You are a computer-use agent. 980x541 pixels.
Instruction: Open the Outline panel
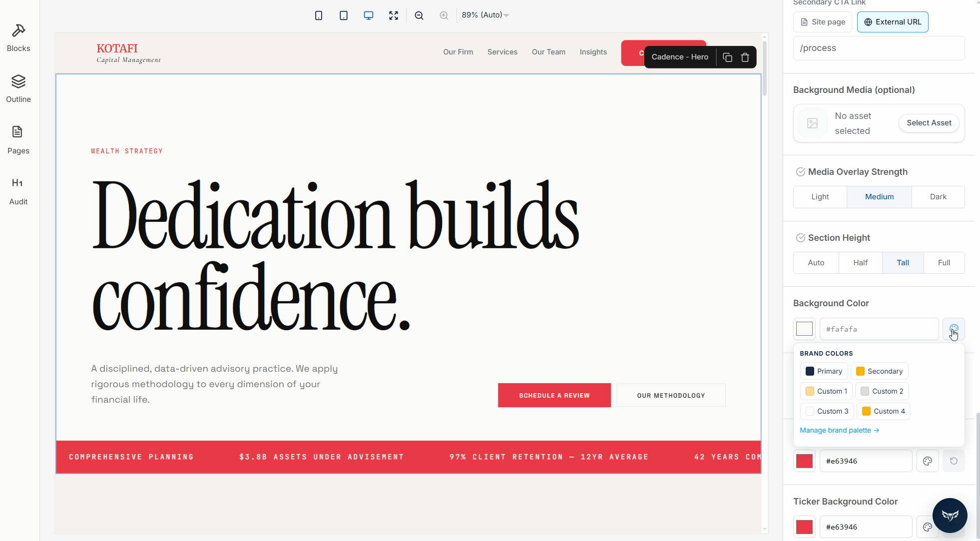coord(18,89)
